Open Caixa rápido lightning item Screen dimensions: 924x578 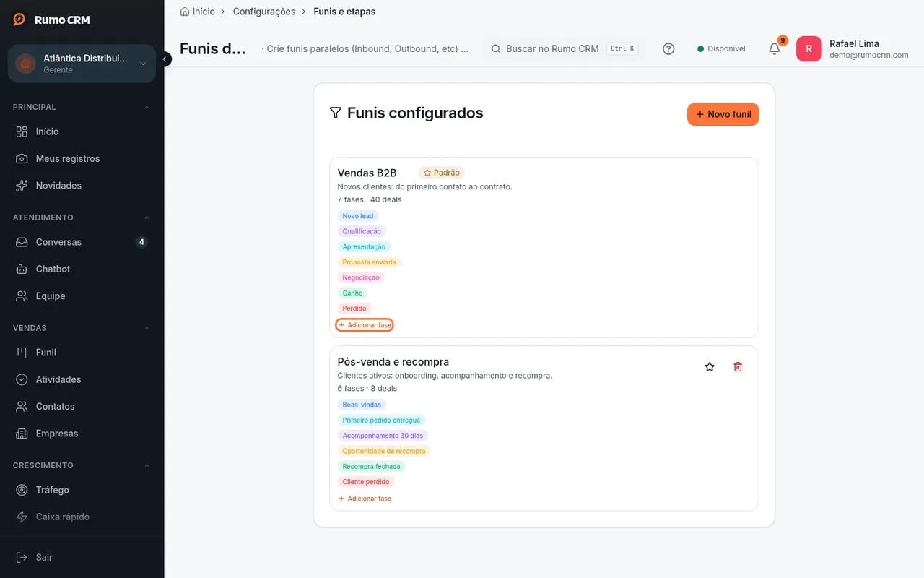(x=82, y=517)
